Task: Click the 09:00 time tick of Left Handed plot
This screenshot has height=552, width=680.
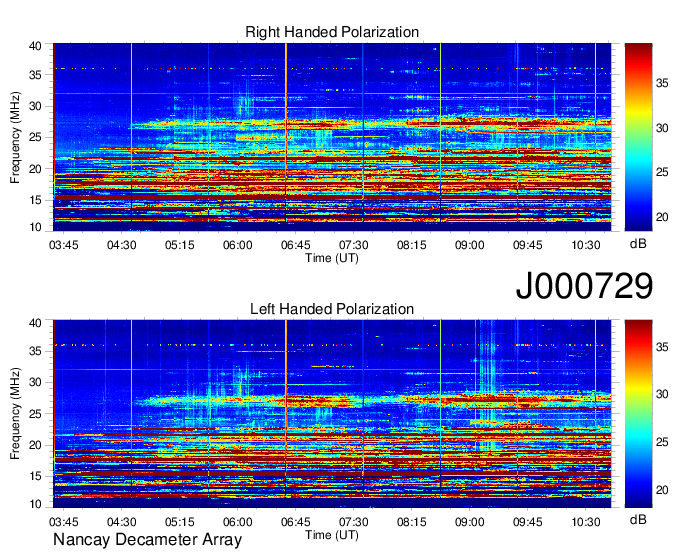Action: [x=470, y=522]
